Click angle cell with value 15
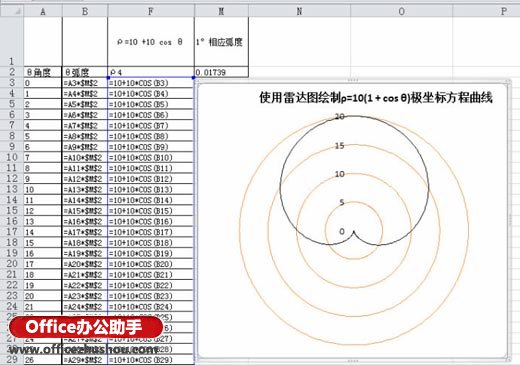Image resolution: width=520 pixels, height=365 pixels. click(43, 243)
